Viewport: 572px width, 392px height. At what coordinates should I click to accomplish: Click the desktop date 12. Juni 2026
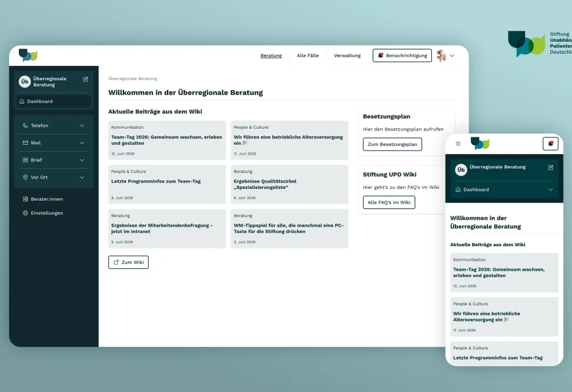pyautogui.click(x=122, y=154)
